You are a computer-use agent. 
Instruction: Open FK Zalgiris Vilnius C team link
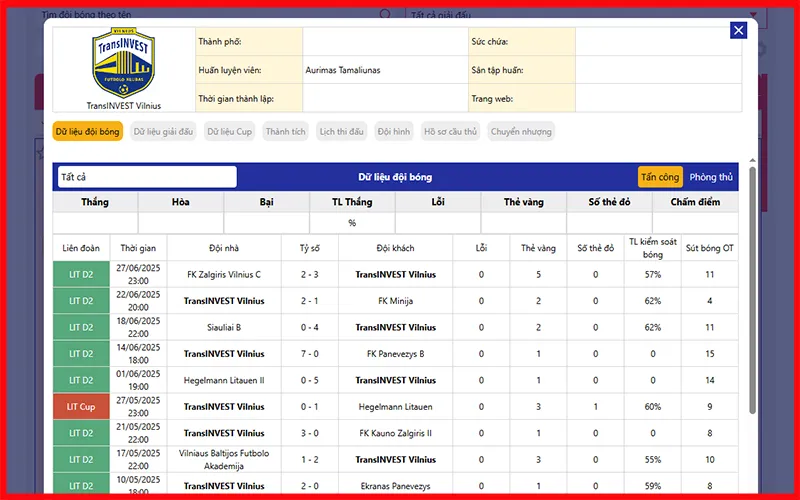point(224,274)
